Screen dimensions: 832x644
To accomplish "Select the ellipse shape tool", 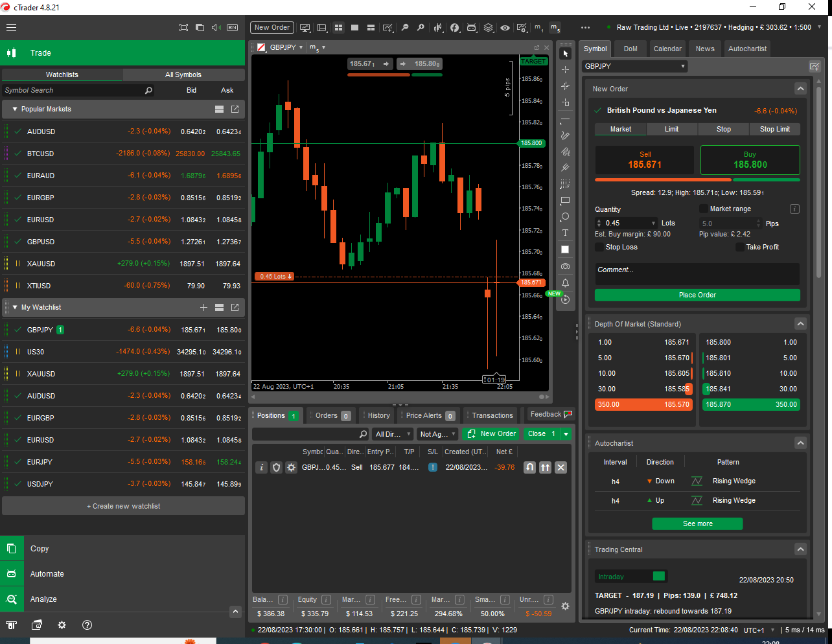I will click(565, 216).
